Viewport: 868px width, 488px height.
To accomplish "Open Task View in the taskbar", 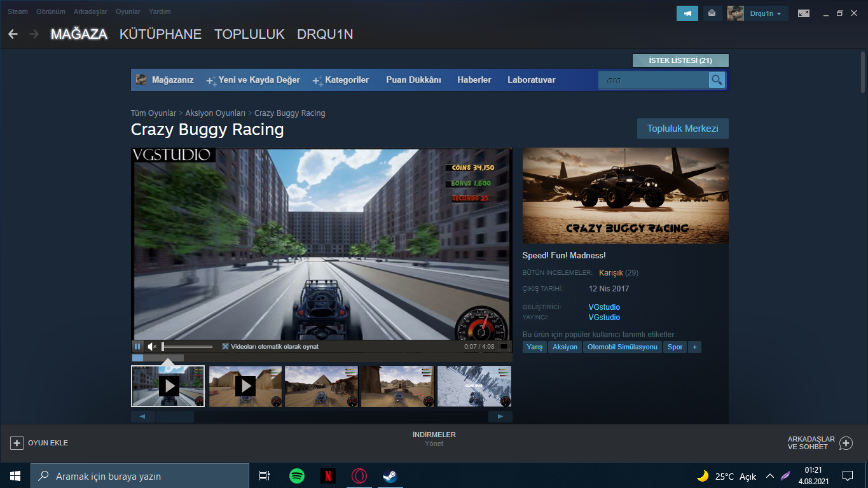I will tap(265, 476).
